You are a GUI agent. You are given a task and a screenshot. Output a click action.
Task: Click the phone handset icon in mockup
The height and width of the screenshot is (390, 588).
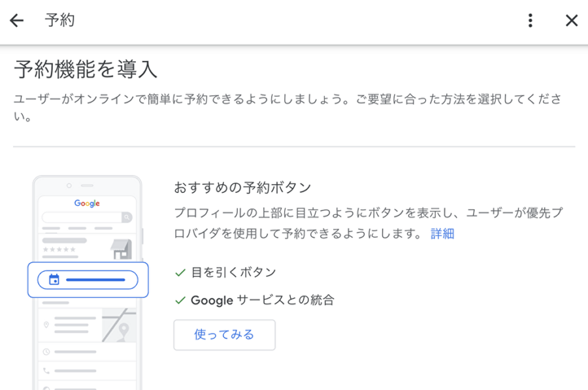coord(46,370)
